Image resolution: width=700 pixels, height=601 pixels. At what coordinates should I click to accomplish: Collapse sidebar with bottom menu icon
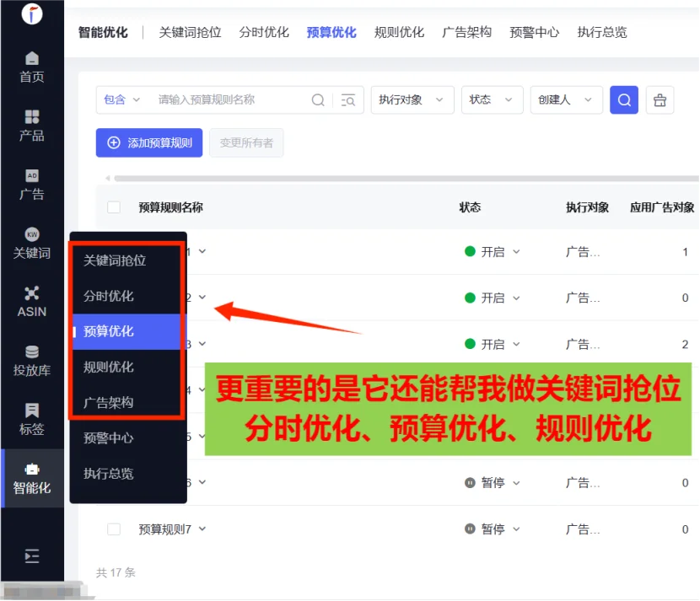[32, 556]
